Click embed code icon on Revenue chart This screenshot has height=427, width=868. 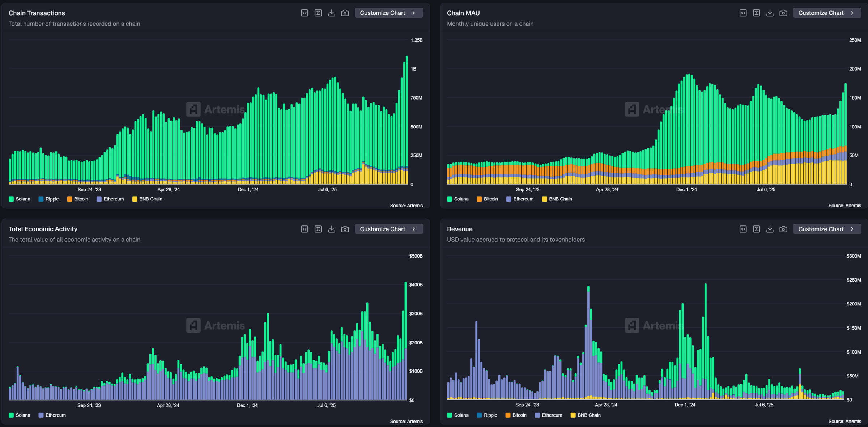[743, 229]
